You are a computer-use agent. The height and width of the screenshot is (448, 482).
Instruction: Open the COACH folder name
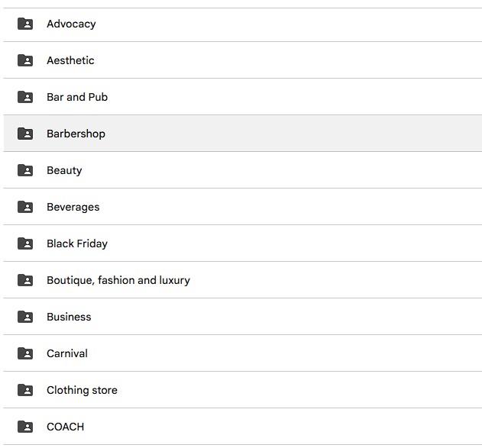[x=65, y=427]
